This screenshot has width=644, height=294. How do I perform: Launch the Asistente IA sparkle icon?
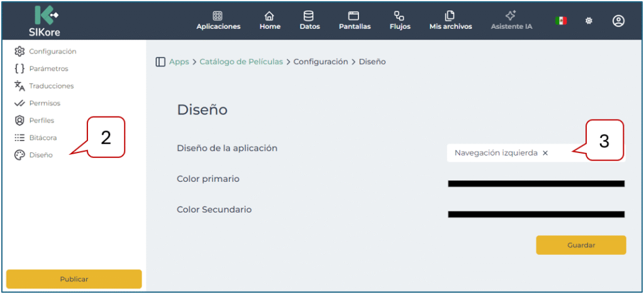[511, 16]
